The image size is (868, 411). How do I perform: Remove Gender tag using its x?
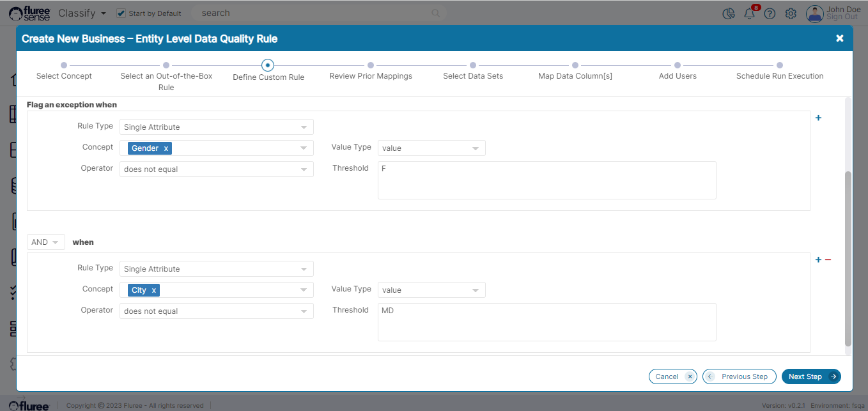pyautogui.click(x=166, y=148)
